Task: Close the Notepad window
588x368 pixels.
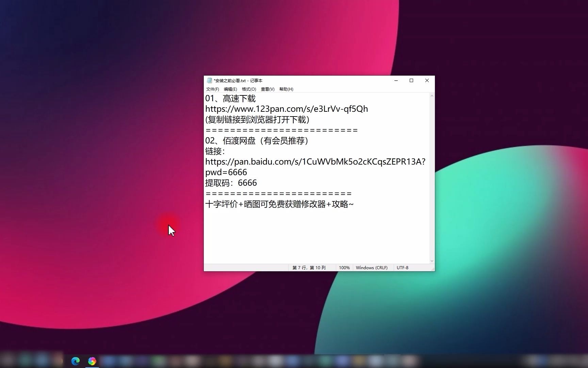Action: point(427,81)
